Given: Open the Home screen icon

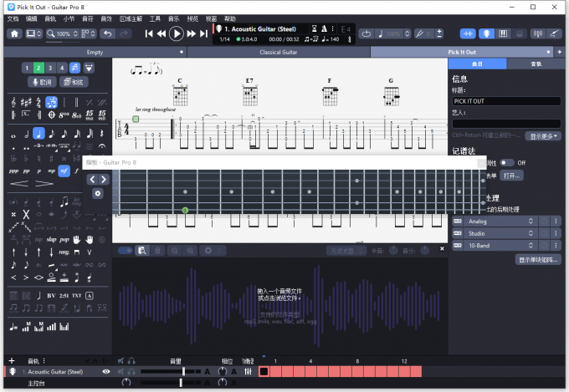Looking at the screenshot, I should point(14,33).
